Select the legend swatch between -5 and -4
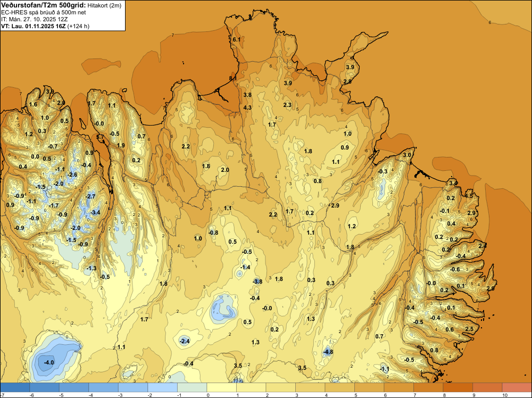 click(74, 387)
